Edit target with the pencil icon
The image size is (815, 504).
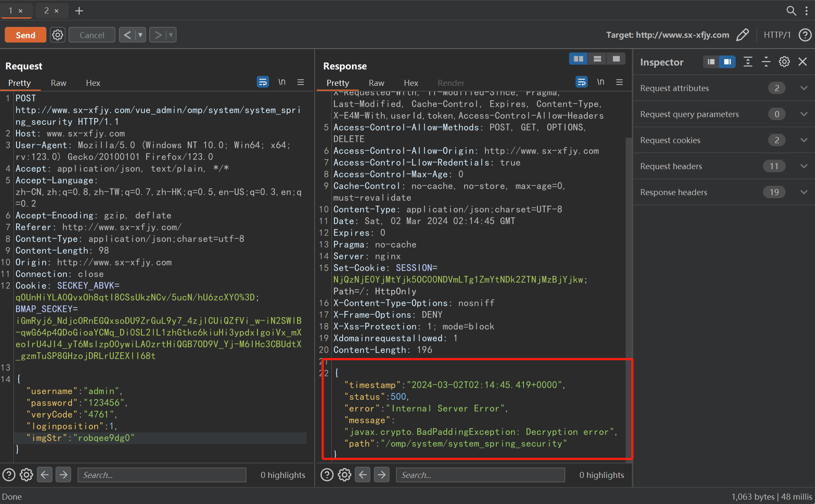pos(743,35)
